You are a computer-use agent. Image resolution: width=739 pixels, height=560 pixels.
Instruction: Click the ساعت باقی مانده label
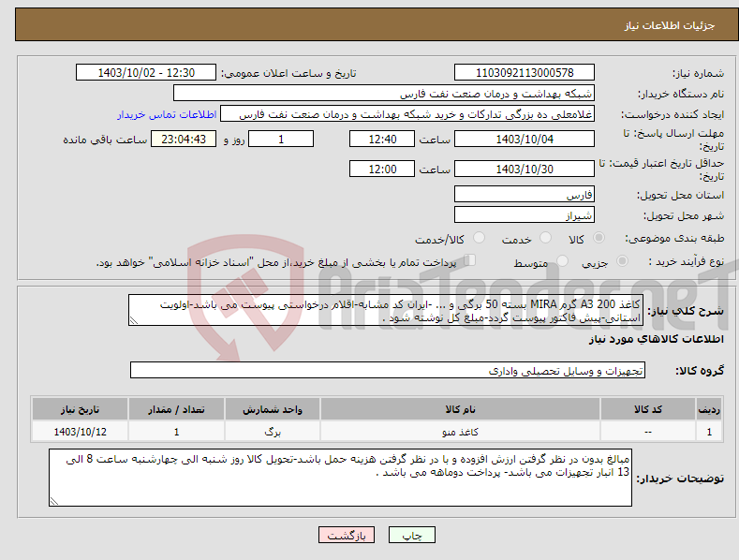(x=105, y=140)
